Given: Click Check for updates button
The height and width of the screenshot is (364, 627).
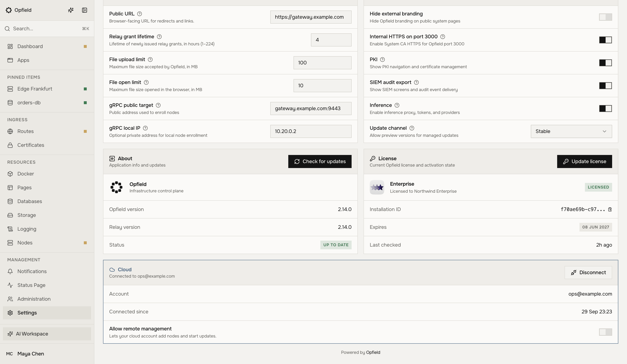Looking at the screenshot, I should [x=320, y=162].
